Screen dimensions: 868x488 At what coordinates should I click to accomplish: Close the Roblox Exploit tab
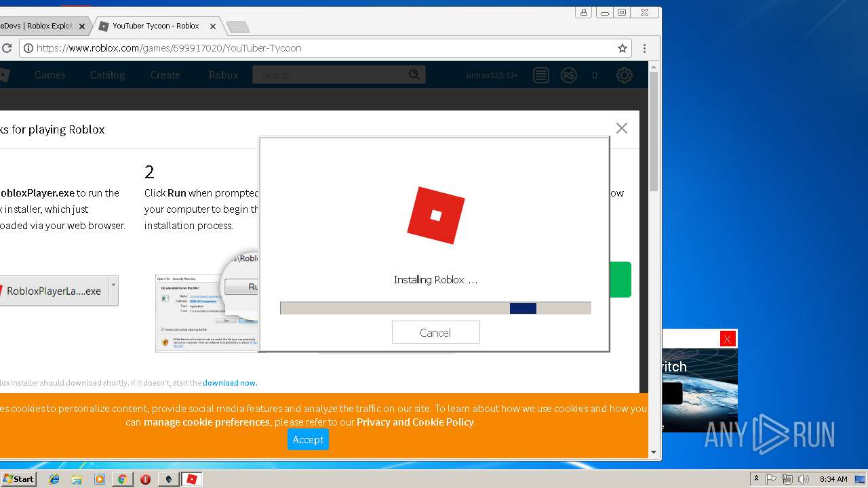pyautogui.click(x=82, y=26)
